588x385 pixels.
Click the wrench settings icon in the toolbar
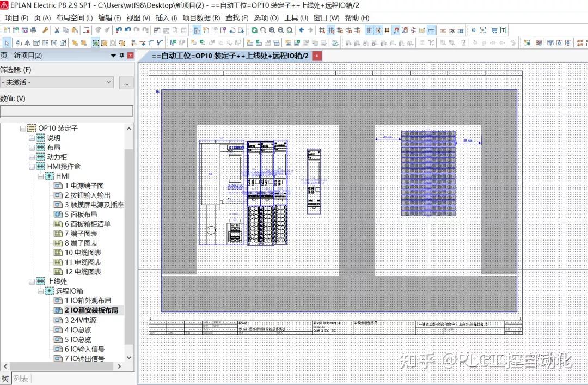pos(46,30)
